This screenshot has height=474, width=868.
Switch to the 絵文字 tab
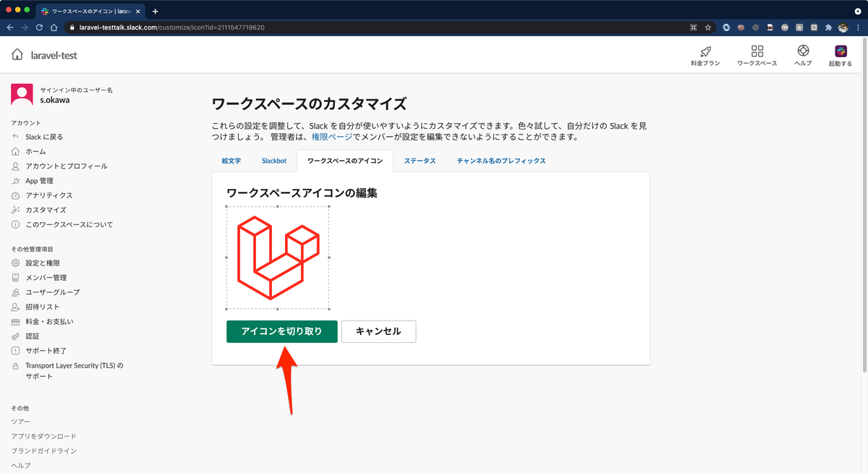point(231,161)
